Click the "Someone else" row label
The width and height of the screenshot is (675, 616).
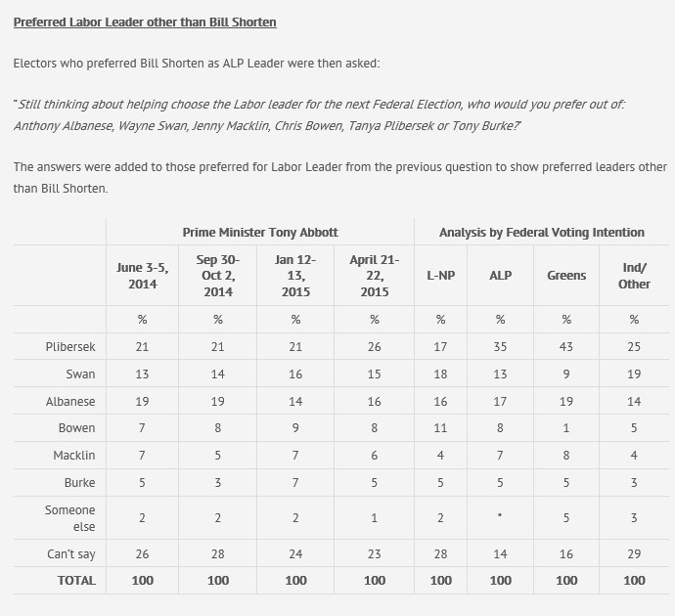pyautogui.click(x=70, y=518)
